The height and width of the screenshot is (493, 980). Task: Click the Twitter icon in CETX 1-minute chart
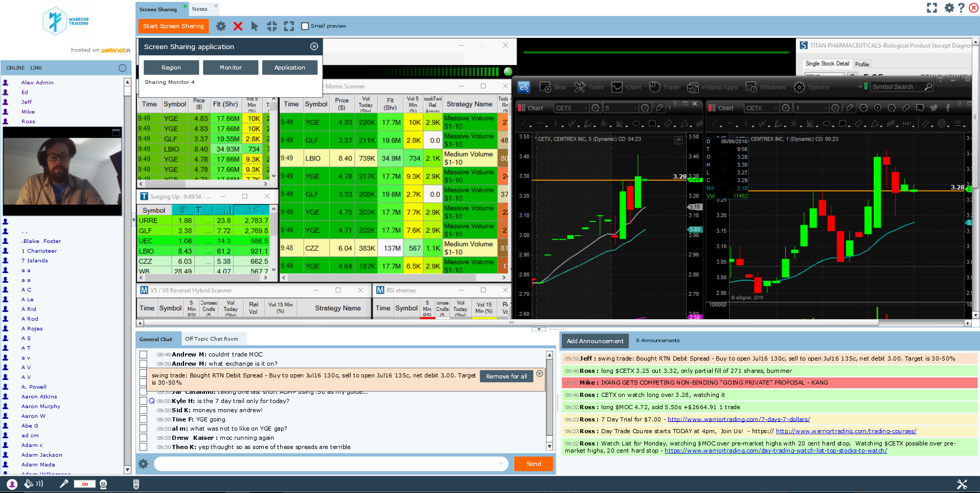click(934, 108)
